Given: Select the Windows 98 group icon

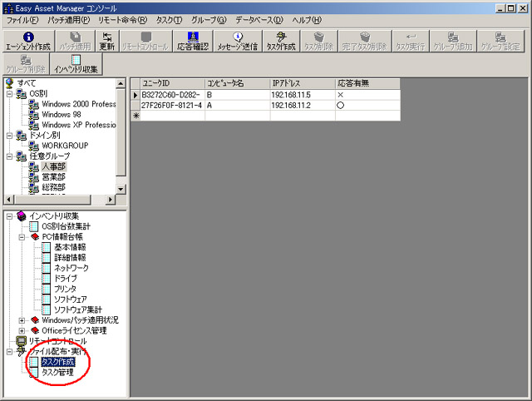Looking at the screenshot, I should [x=33, y=115].
